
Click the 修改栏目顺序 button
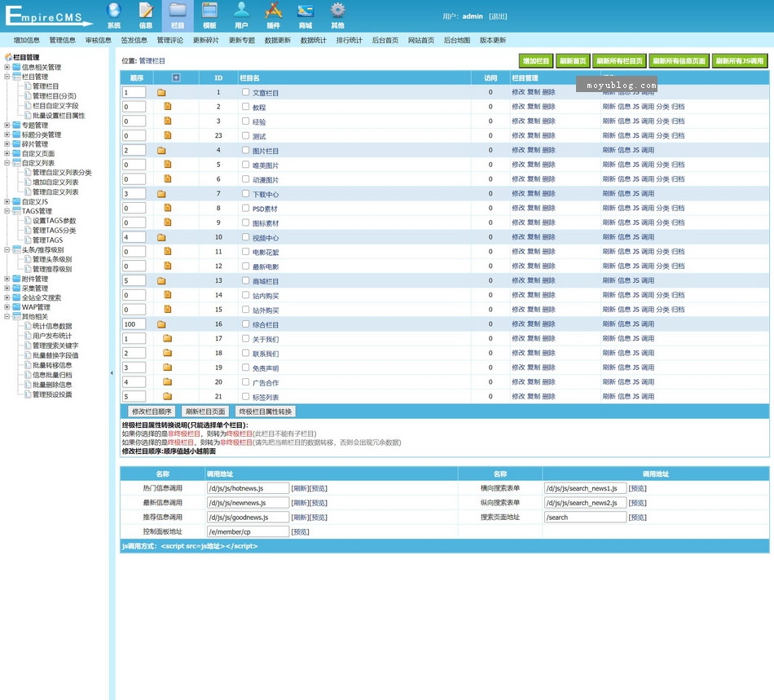click(152, 412)
